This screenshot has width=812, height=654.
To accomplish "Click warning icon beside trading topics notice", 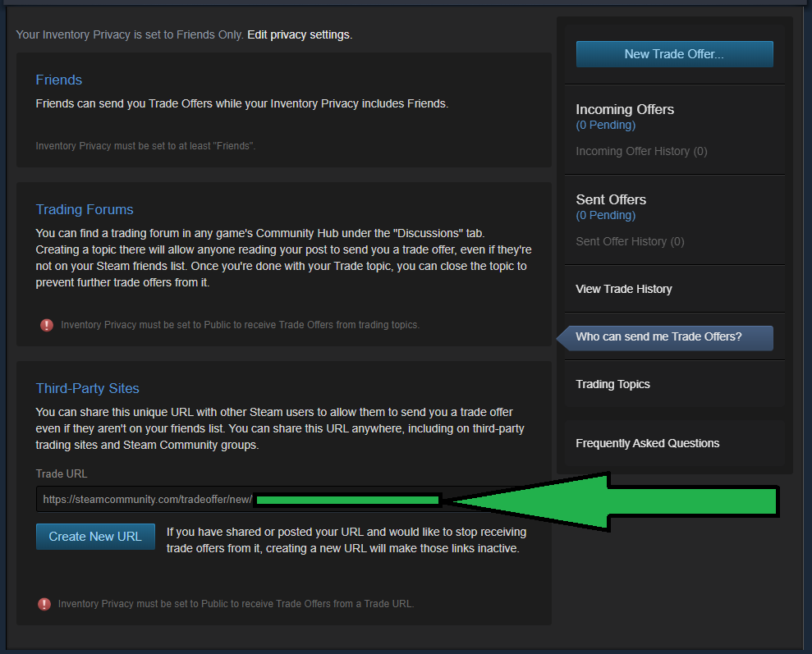I will [47, 325].
